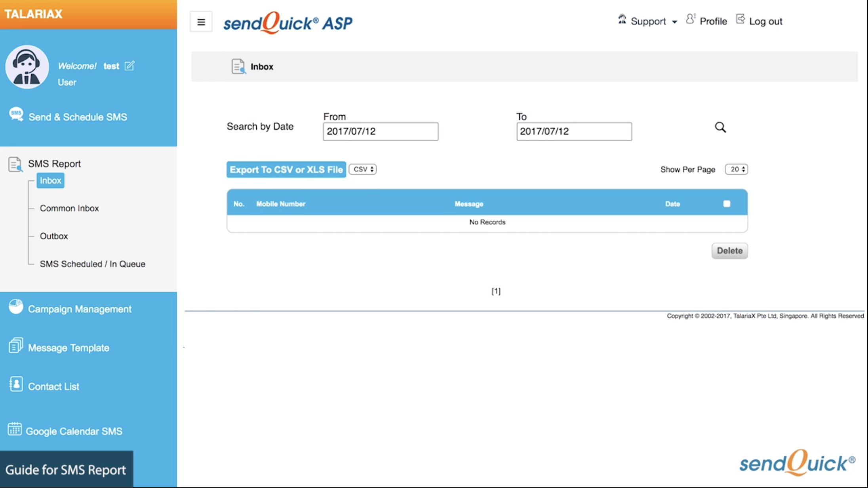Click the Campaign Management pie chart icon
Screen dimensions: 868x488
(16, 307)
